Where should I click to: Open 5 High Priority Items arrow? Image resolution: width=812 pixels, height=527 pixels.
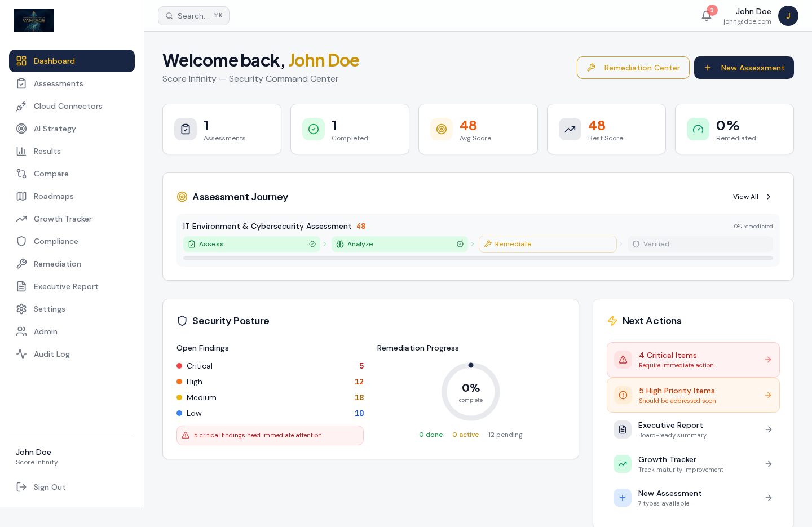click(768, 395)
